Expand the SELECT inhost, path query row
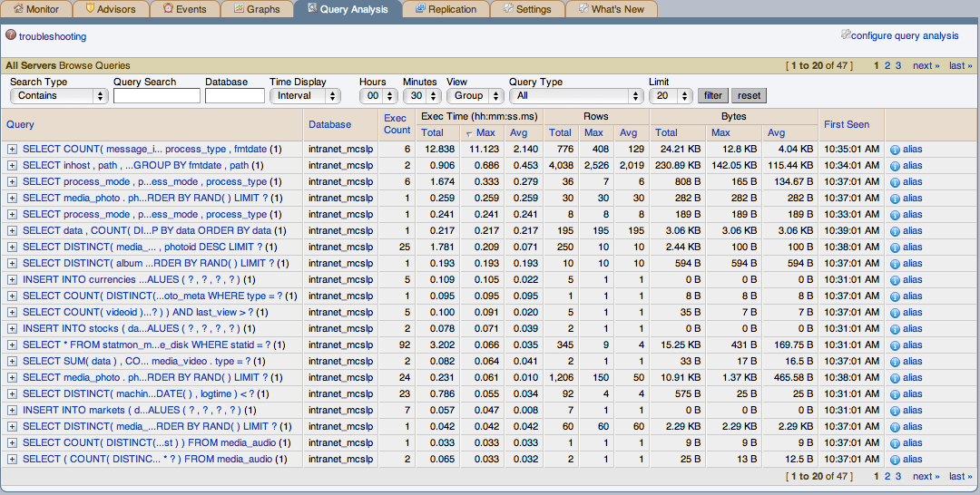The height and width of the screenshot is (495, 980). click(x=12, y=165)
